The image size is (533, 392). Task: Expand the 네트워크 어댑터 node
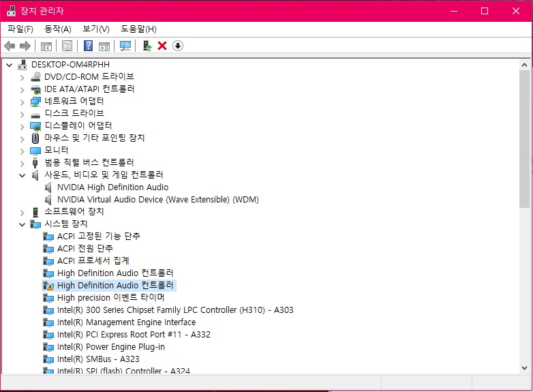tap(22, 102)
